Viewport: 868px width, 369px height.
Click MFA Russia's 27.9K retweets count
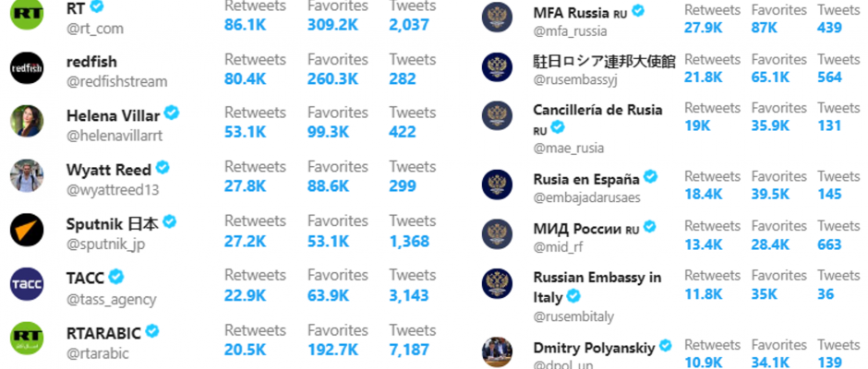pyautogui.click(x=703, y=28)
